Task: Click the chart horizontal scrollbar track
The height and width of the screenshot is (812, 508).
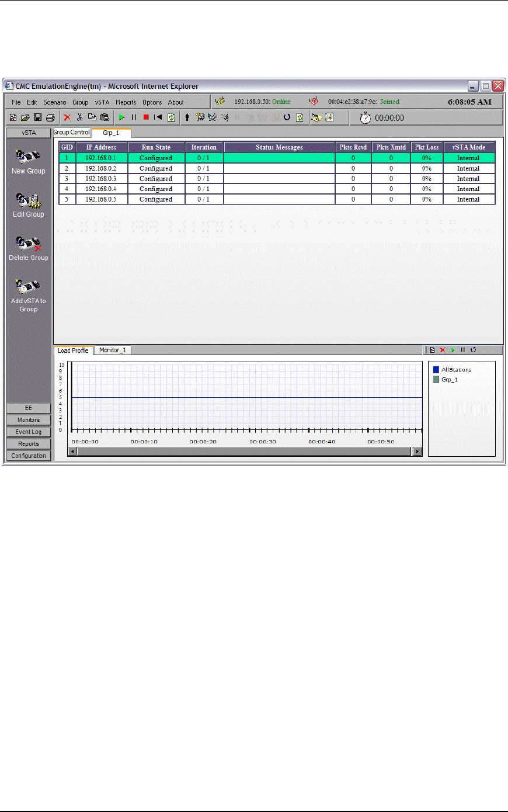Action: click(x=245, y=451)
